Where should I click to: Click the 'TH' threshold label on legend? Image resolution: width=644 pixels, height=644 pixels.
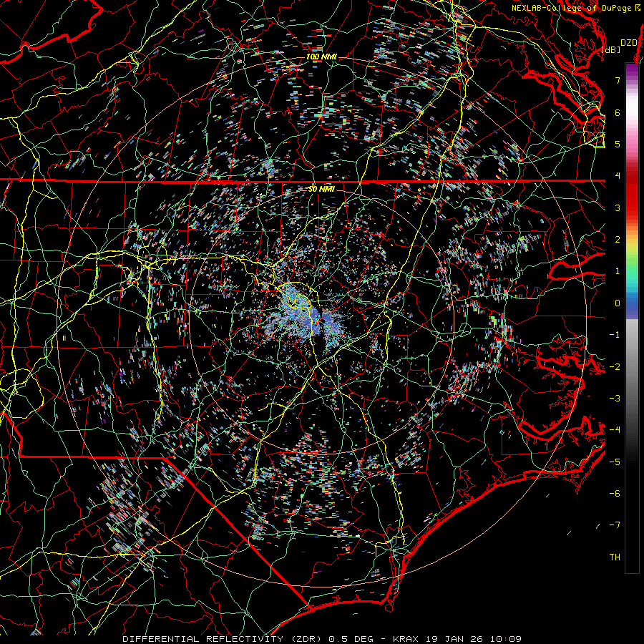[615, 557]
